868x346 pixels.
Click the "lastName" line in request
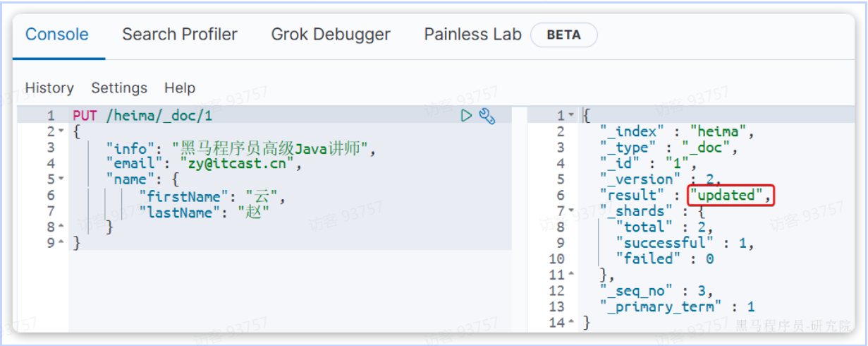coord(204,211)
